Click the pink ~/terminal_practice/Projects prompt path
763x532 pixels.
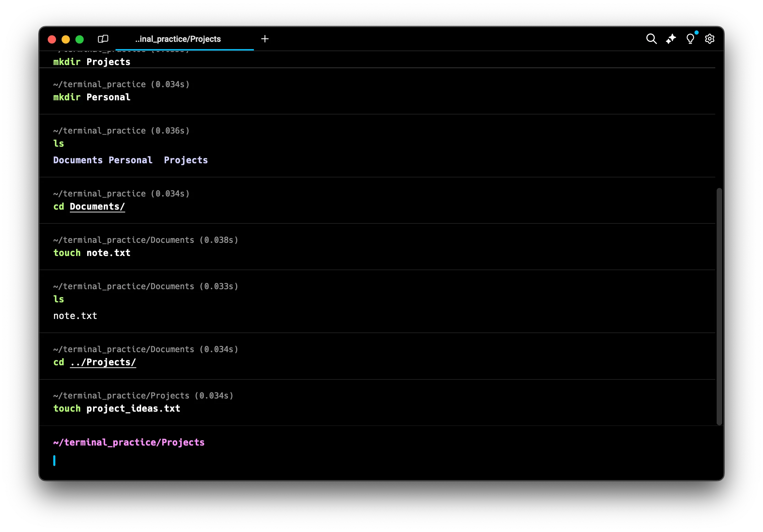[129, 442]
